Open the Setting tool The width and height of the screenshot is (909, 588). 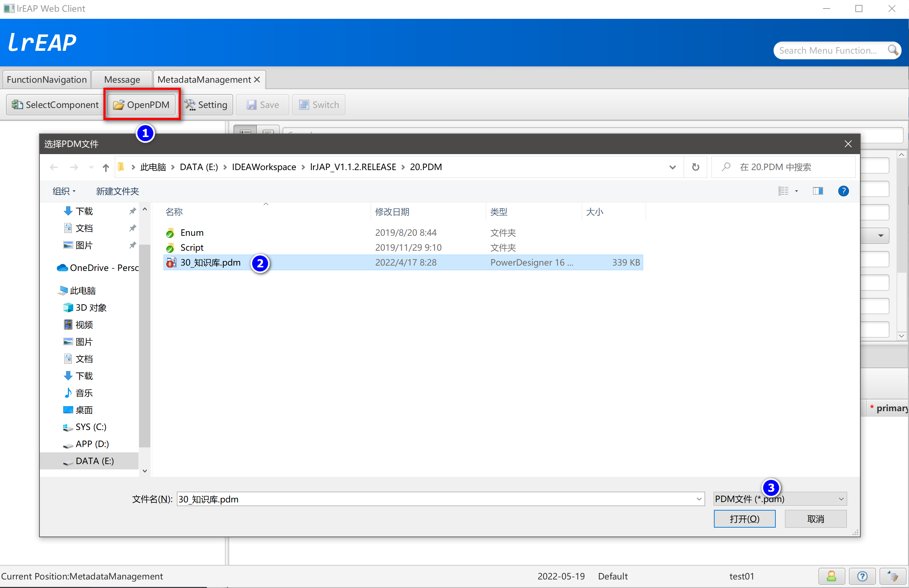point(206,104)
